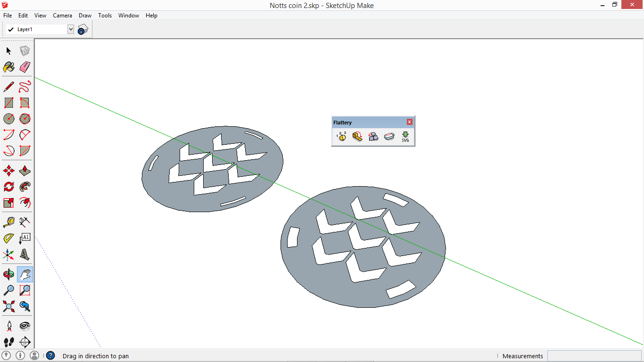Click the status bar help question mark
The image size is (644, 362).
pyautogui.click(x=50, y=355)
